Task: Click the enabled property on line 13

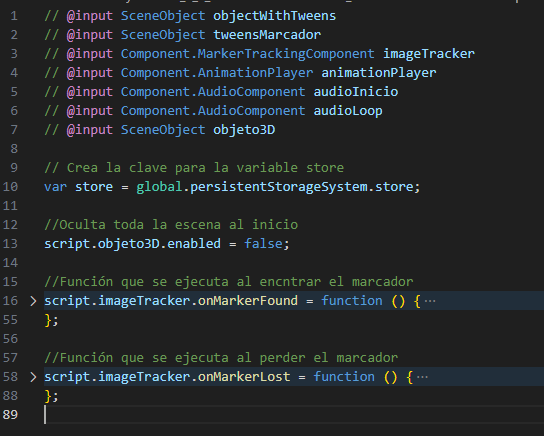Action: [x=194, y=244]
